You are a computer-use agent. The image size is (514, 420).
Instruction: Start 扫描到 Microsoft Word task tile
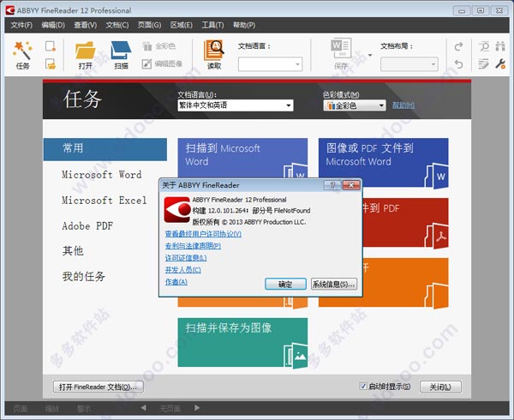(x=242, y=158)
